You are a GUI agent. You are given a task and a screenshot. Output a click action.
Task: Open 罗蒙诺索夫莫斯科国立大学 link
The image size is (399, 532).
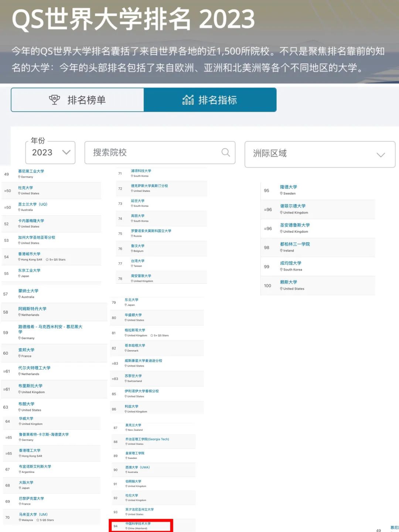pyautogui.click(x=151, y=231)
